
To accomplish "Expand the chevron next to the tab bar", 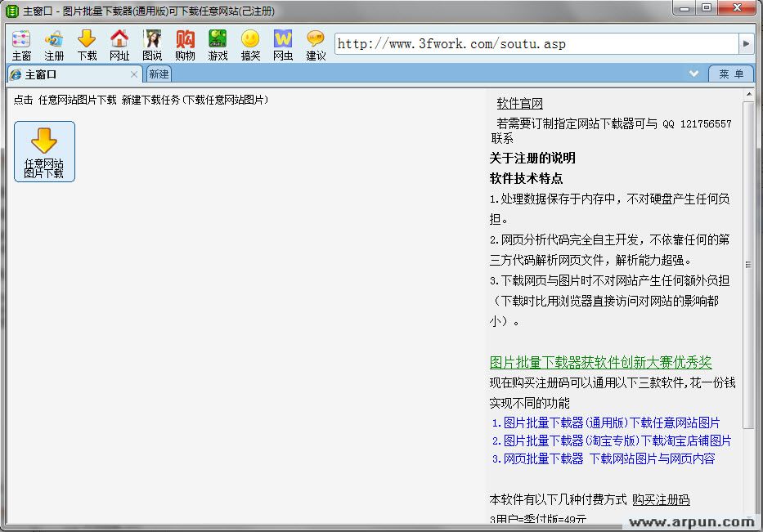I will (694, 74).
